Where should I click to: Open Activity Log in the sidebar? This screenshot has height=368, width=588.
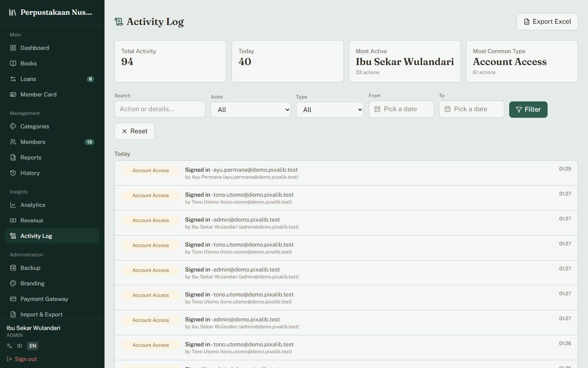point(52,236)
